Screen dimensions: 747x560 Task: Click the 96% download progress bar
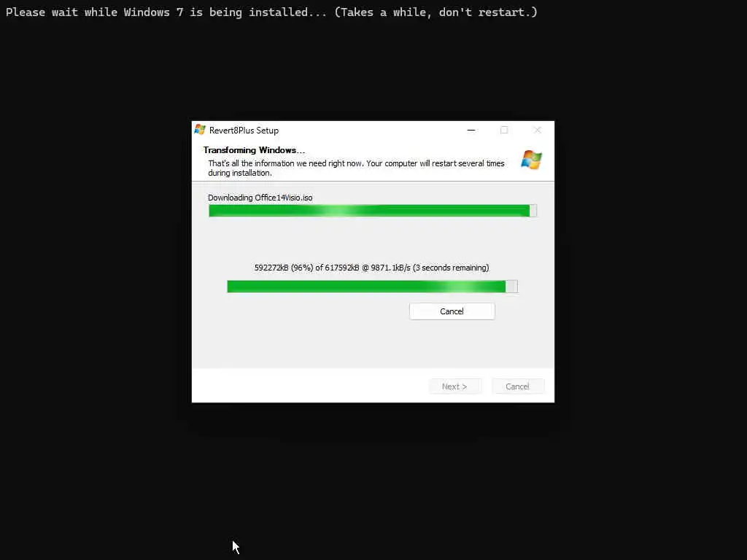click(372, 286)
